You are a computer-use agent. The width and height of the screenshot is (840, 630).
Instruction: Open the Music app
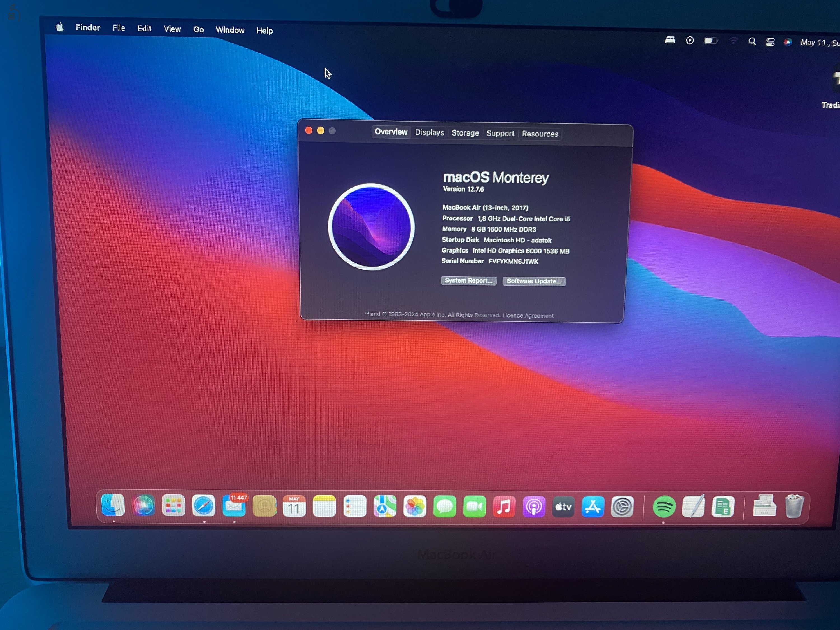pos(504,507)
